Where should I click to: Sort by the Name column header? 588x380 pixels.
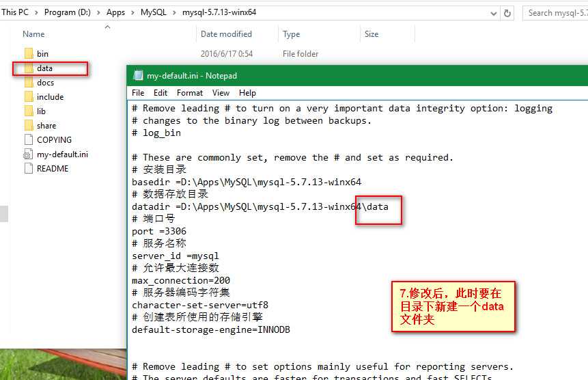(x=33, y=34)
